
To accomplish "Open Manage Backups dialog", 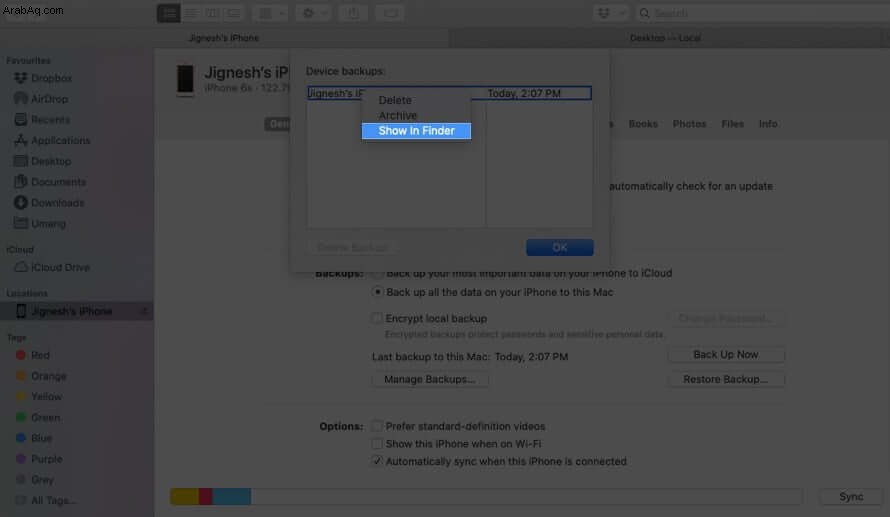I will (430, 379).
